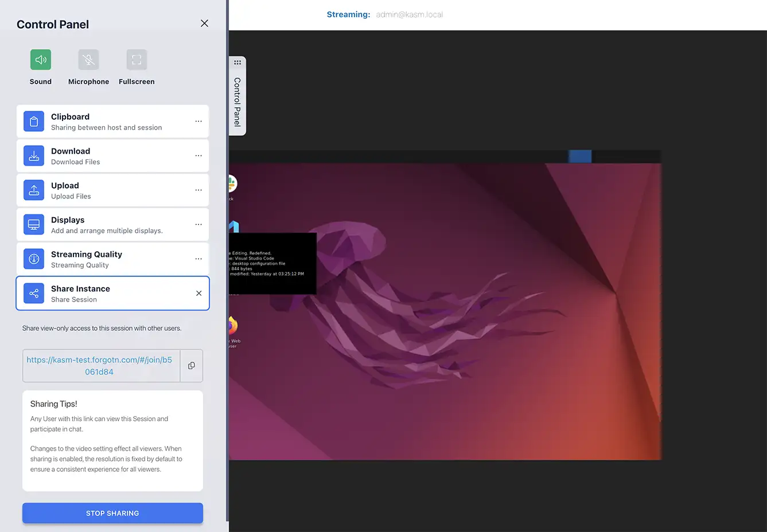The width and height of the screenshot is (767, 532).
Task: Click the Streaming Quality icon
Action: coord(33,259)
